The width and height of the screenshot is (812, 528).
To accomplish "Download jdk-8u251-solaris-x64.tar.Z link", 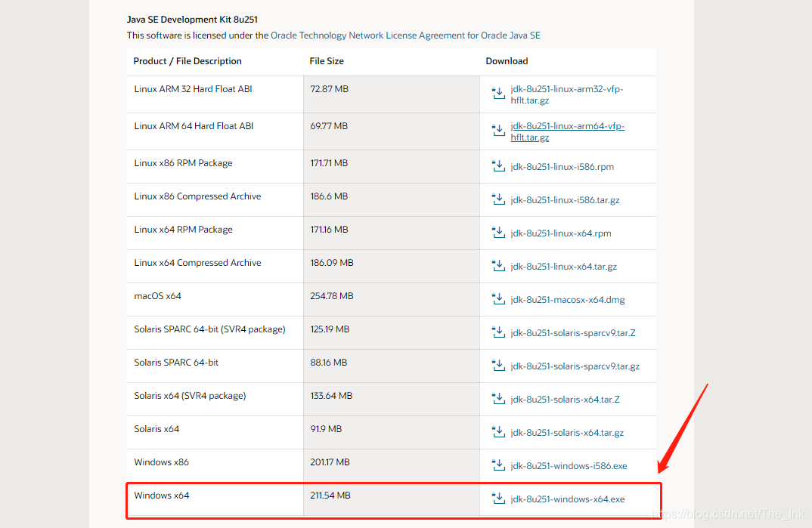I will [x=565, y=400].
